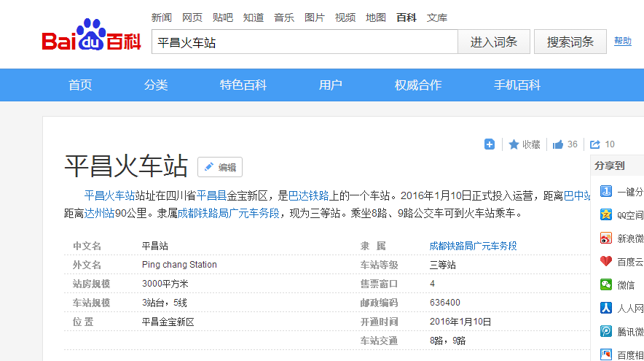Open the 权威合作 navigation menu

(418, 85)
